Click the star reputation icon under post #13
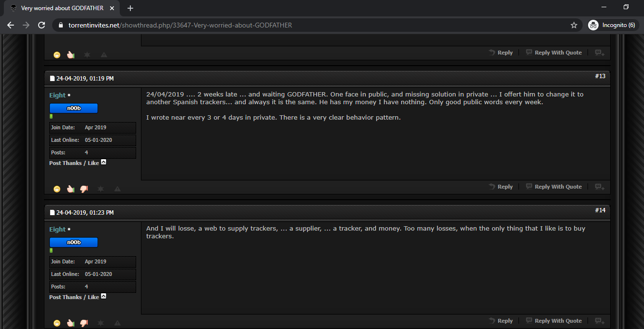The image size is (644, 329). 100,189
